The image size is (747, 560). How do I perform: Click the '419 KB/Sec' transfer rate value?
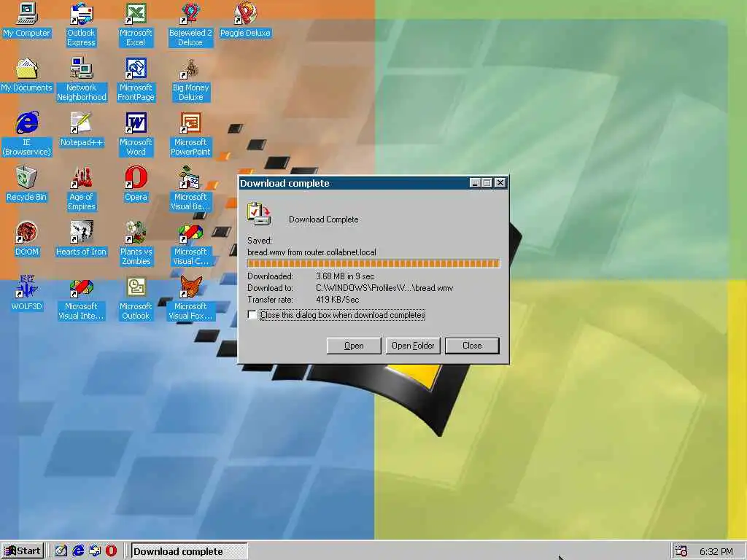pyautogui.click(x=337, y=300)
